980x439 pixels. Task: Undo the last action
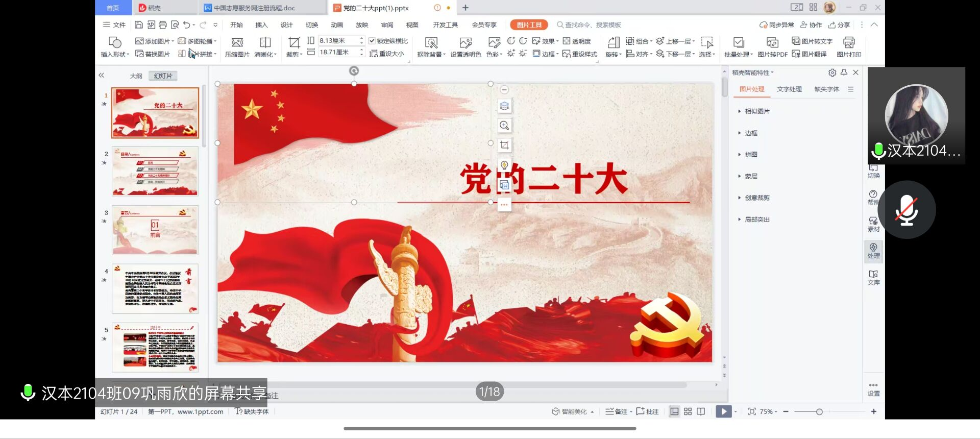click(x=187, y=25)
